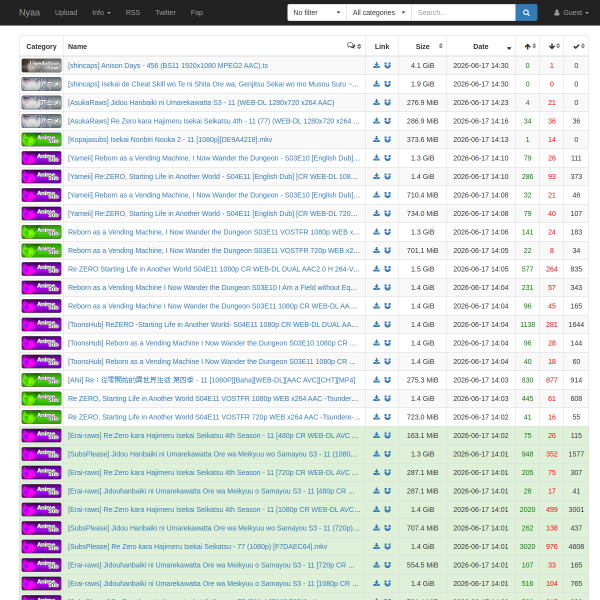This screenshot has width=600, height=600.
Task: Download torrent for AsukaRaws Jidou Hanbaiki S3 - 11
Action: 377,103
